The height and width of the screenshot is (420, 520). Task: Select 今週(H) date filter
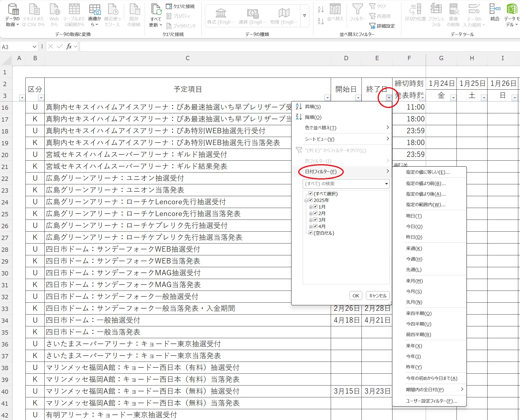(429, 259)
